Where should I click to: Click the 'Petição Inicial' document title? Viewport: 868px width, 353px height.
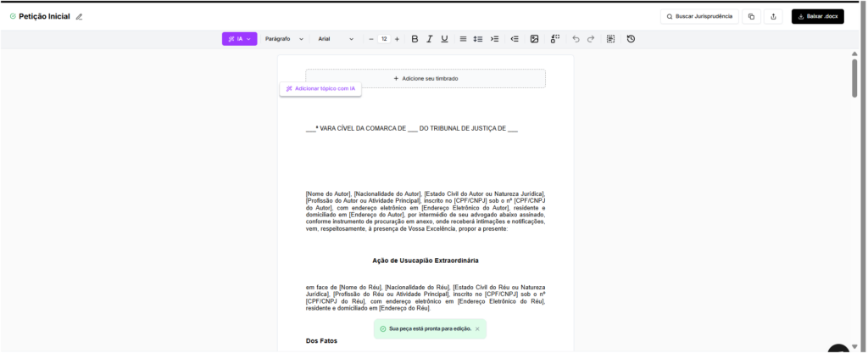pyautogui.click(x=44, y=17)
